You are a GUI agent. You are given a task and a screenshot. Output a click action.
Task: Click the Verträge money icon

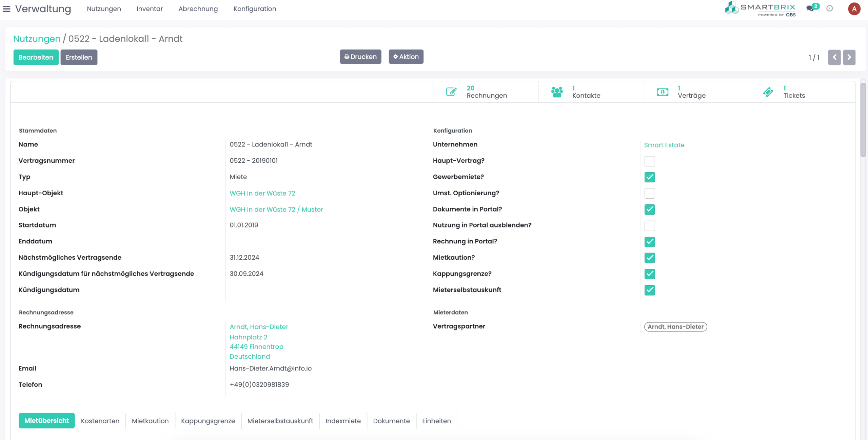(x=662, y=92)
